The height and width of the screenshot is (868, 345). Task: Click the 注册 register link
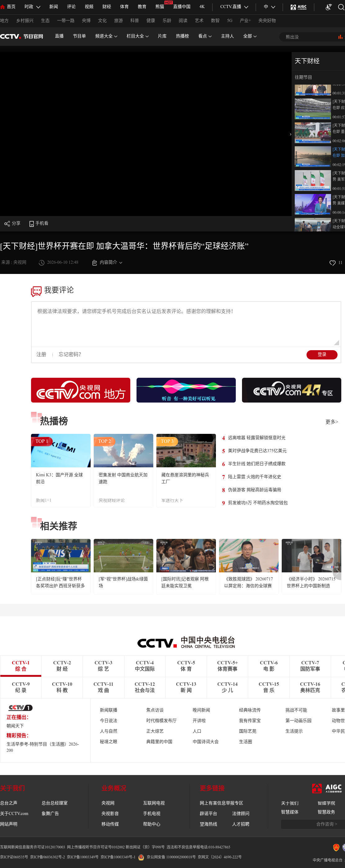click(41, 355)
